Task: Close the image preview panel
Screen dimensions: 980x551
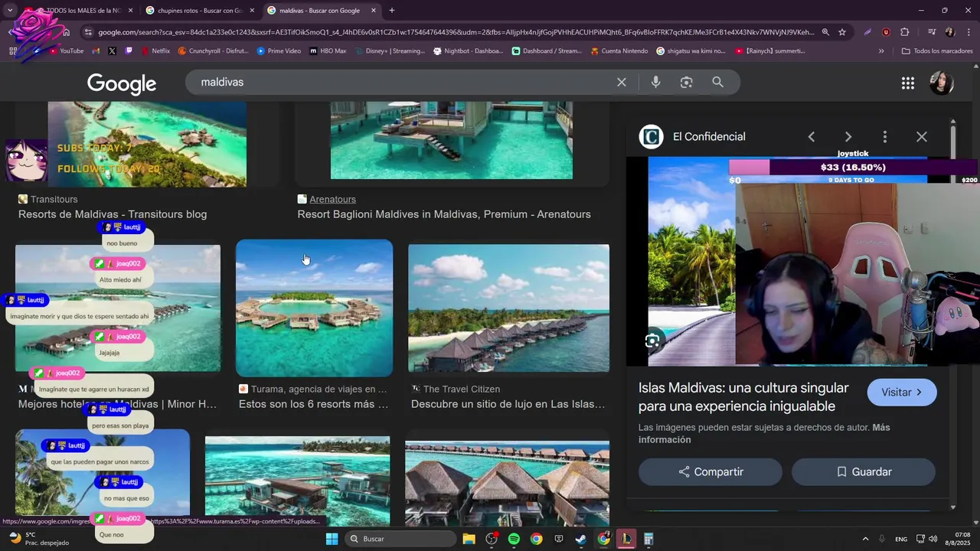Action: pyautogui.click(x=922, y=137)
